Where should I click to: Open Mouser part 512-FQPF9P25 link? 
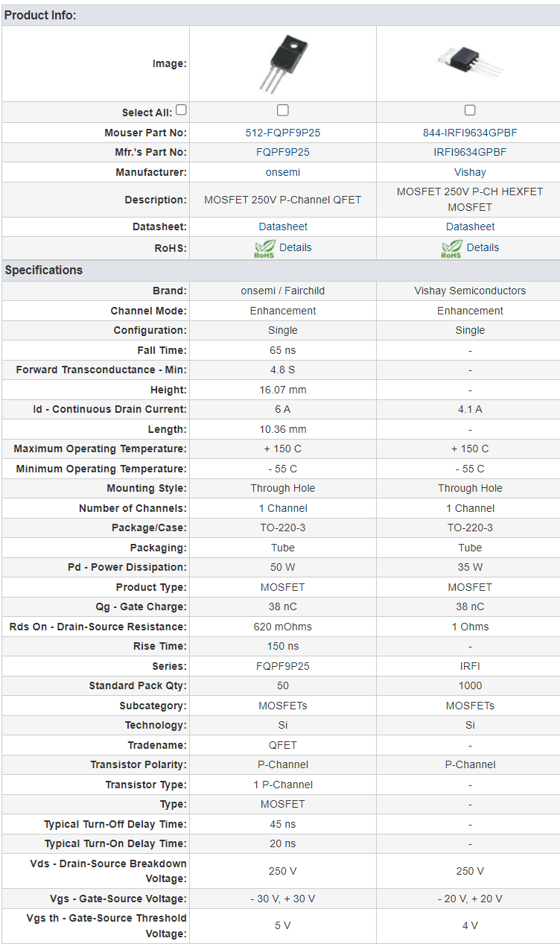click(x=283, y=133)
